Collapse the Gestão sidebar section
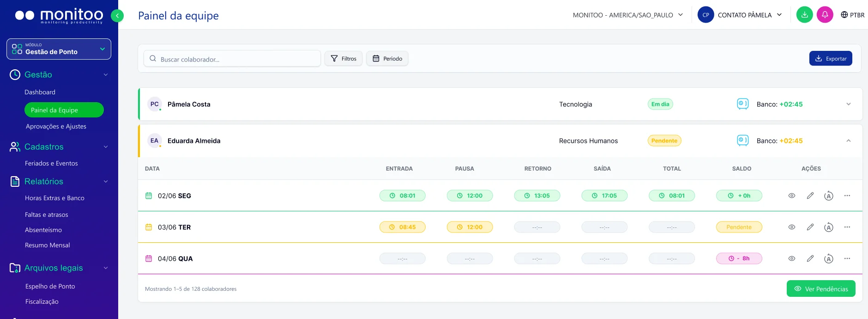868x319 pixels. [x=106, y=74]
